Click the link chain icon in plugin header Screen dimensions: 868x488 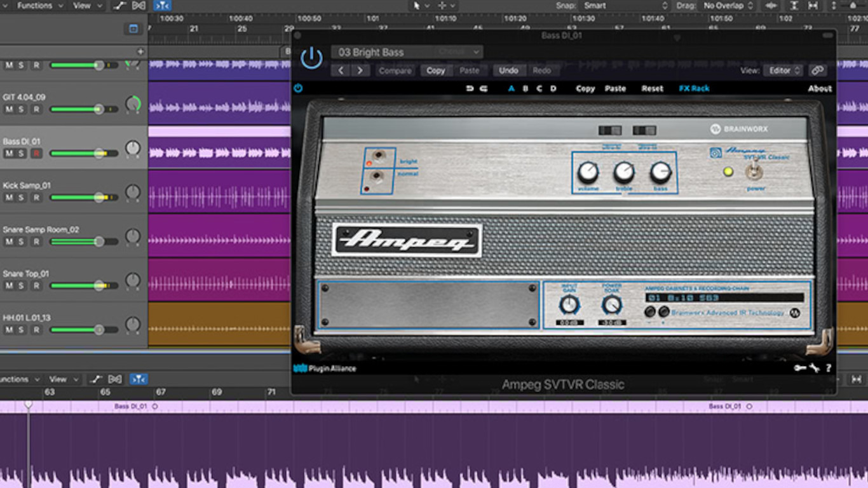[818, 71]
